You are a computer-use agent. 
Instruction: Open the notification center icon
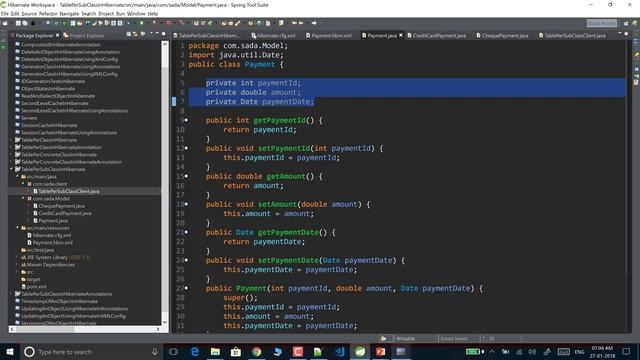(x=627, y=351)
